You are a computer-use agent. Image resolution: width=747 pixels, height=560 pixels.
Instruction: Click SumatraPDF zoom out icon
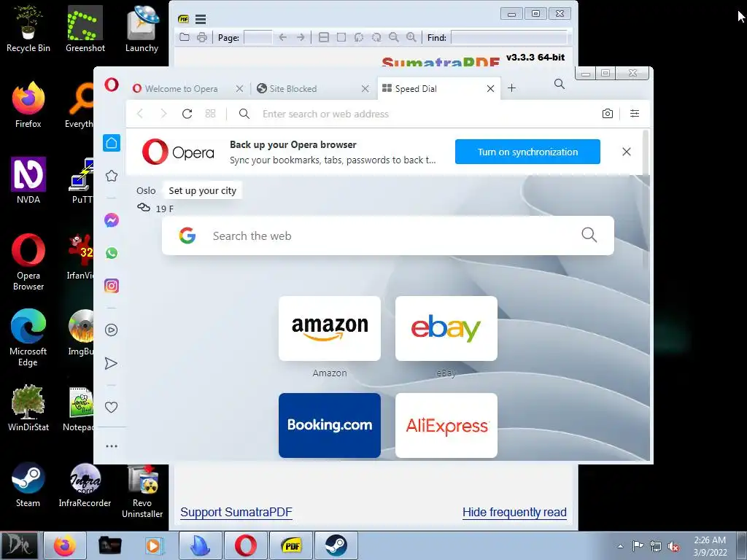pos(393,37)
